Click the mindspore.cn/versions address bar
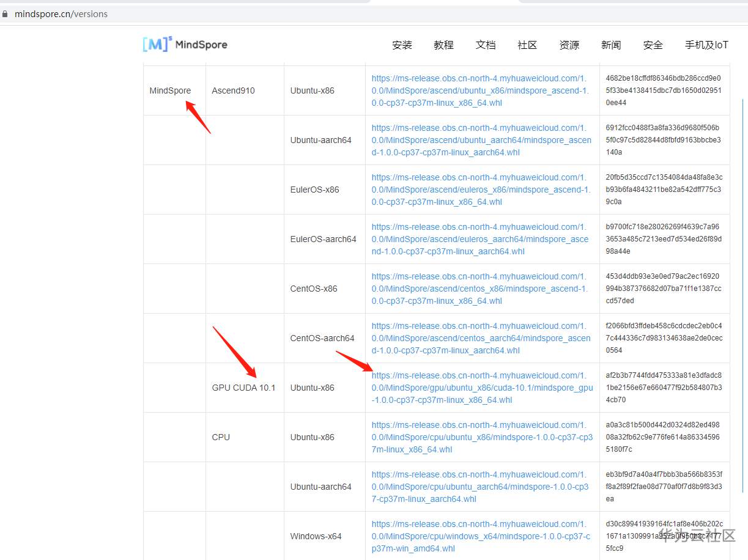 (61, 13)
